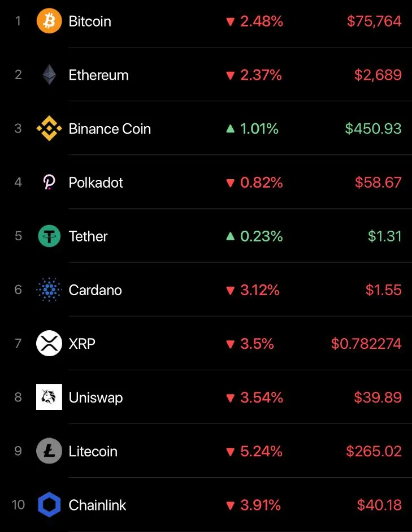This screenshot has height=532, width=412.
Task: Select the XRP white circle icon
Action: (49, 343)
